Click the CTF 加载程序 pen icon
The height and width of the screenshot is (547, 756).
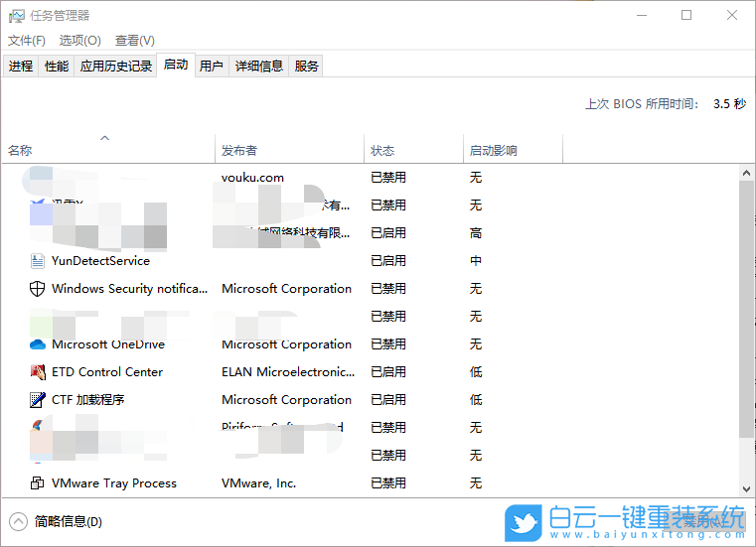tap(37, 399)
